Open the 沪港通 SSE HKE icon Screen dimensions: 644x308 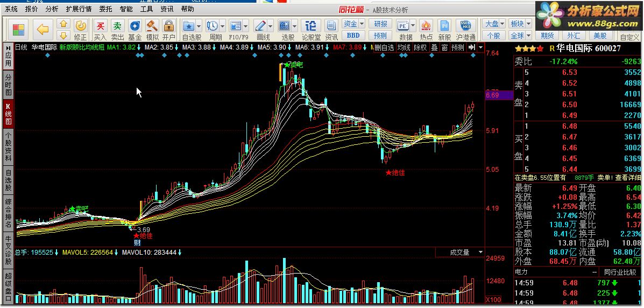tap(465, 26)
